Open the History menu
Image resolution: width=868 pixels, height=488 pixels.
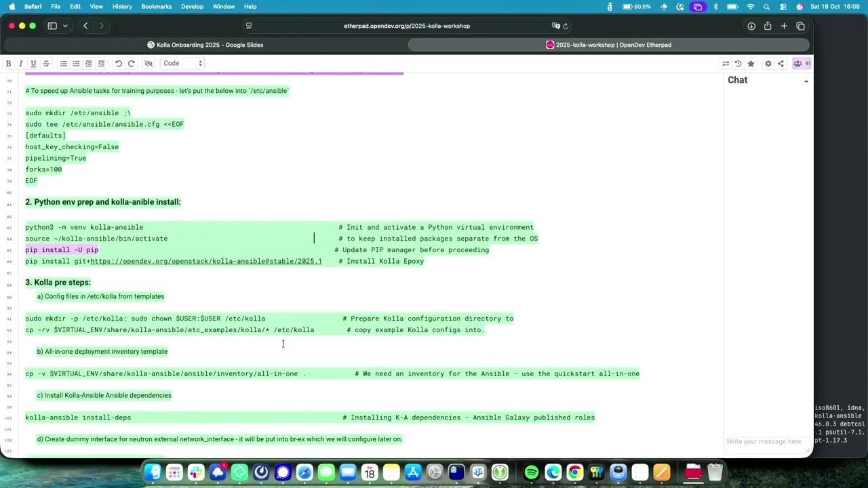click(x=122, y=6)
